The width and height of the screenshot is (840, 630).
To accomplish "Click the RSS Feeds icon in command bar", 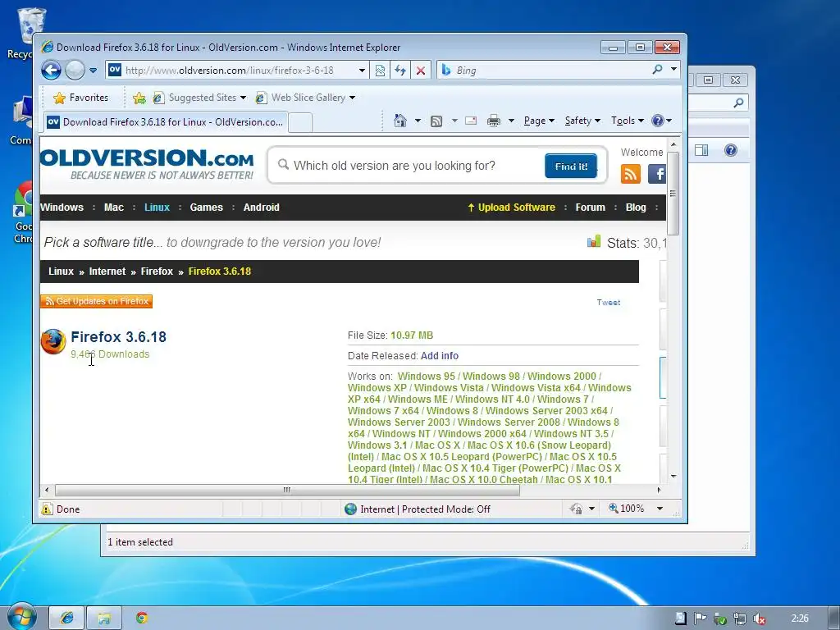I will [436, 121].
